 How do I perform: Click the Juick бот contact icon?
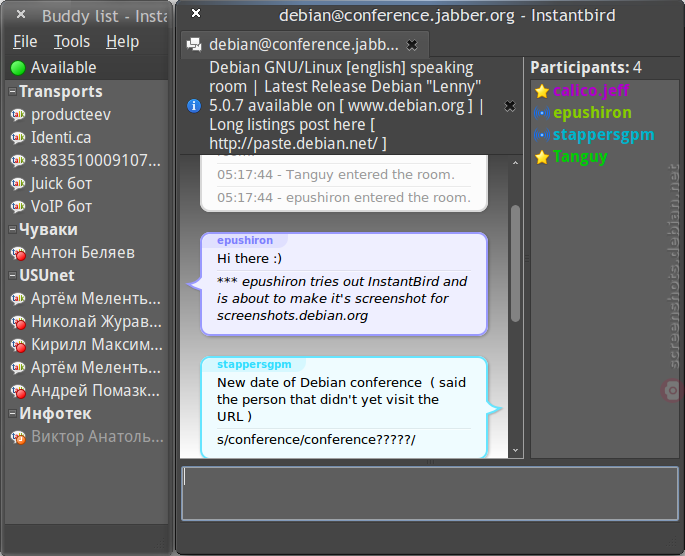tap(18, 184)
